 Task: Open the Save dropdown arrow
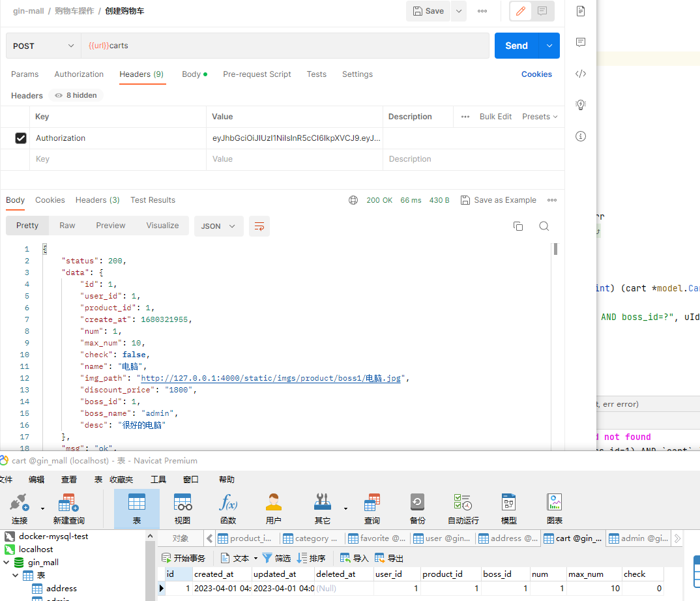point(458,11)
